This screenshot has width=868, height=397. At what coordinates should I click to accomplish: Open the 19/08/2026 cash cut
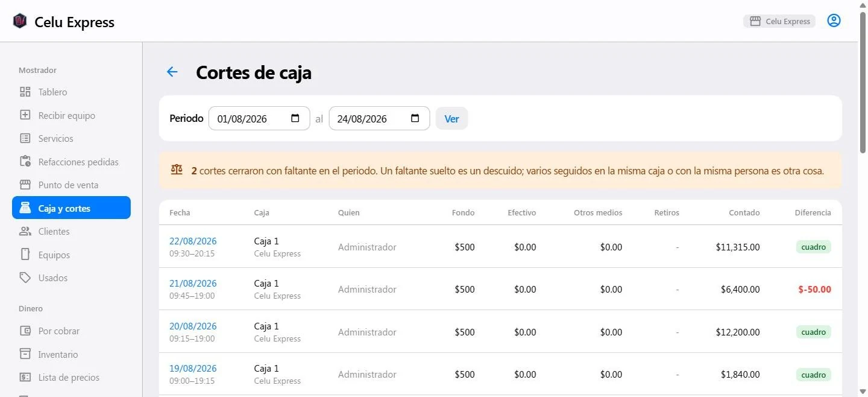193,369
